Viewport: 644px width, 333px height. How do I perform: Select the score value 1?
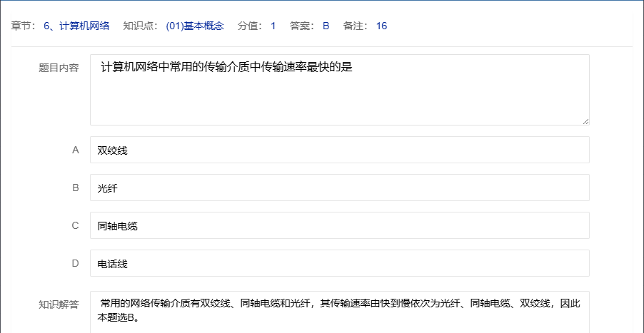point(273,26)
